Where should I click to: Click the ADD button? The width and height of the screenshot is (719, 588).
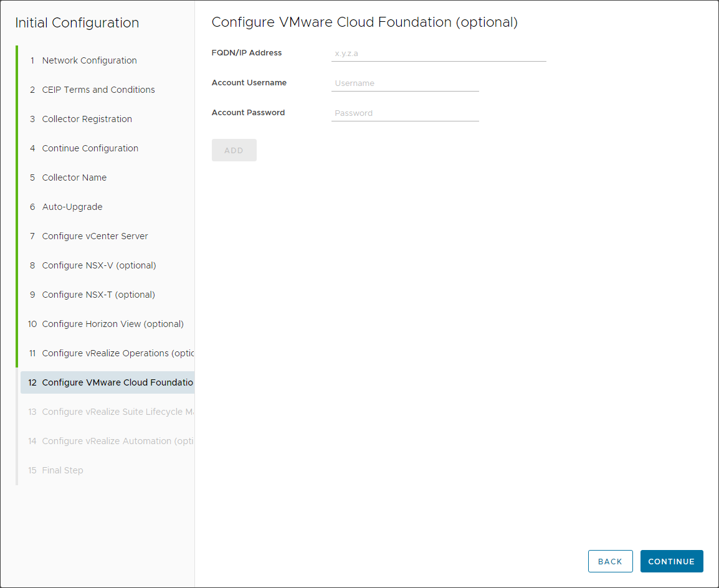click(x=234, y=150)
